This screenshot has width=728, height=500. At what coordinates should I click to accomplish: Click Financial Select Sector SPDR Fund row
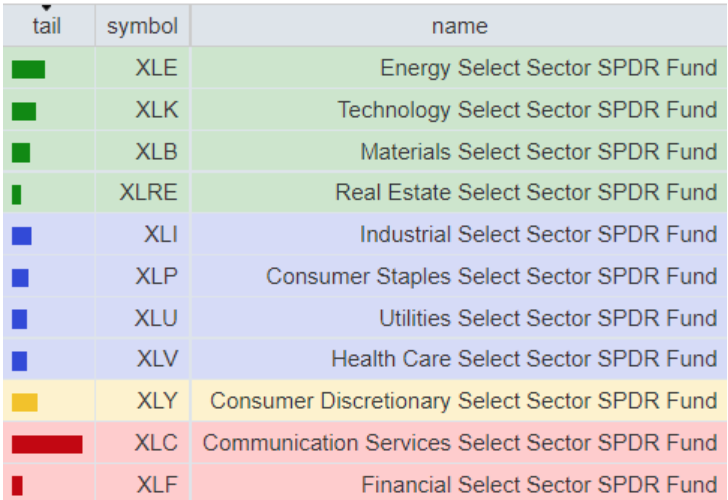(539, 485)
